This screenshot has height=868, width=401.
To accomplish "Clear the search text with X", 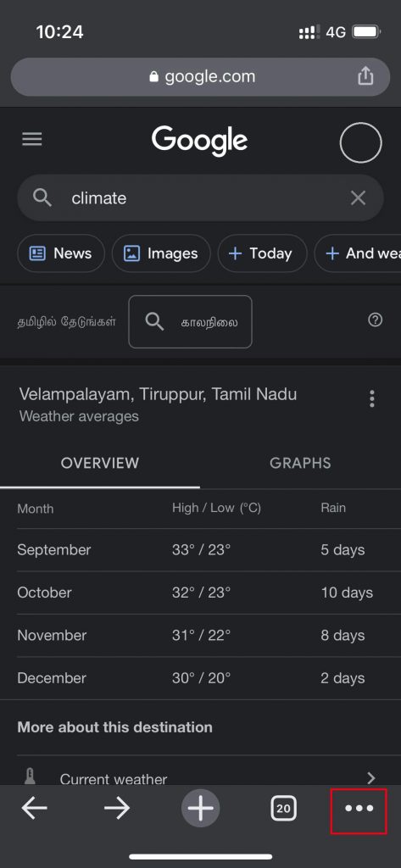I will tap(359, 198).
